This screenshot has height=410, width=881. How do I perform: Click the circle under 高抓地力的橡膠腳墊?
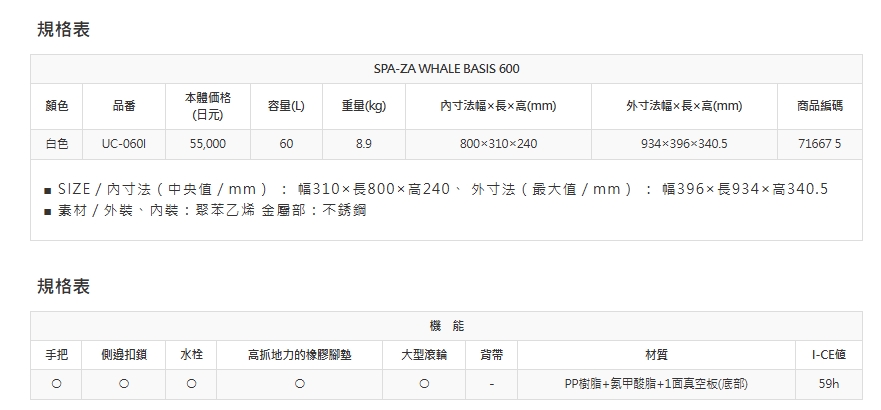point(299,384)
